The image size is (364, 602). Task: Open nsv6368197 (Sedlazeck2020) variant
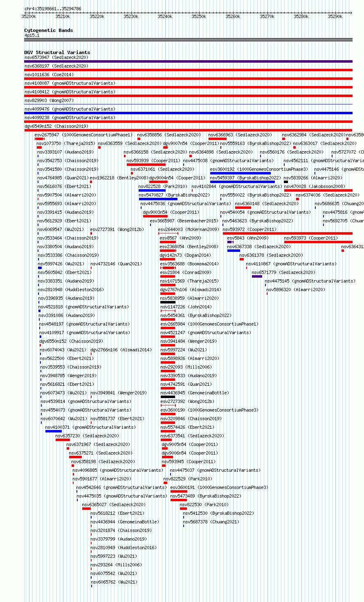click(56, 66)
